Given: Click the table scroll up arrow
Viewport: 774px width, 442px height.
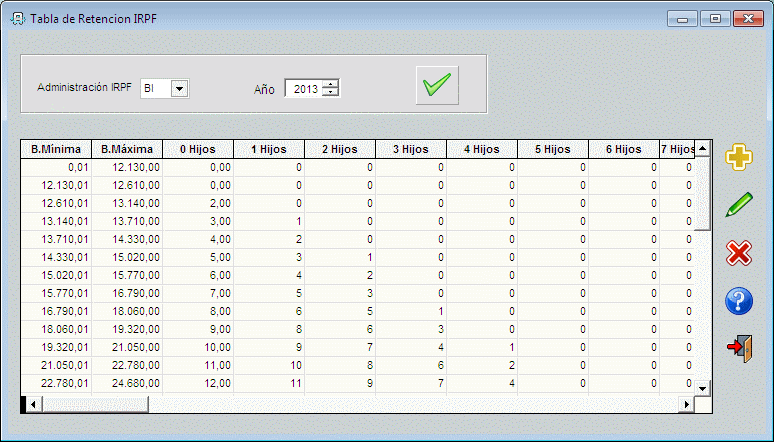Looking at the screenshot, I should pos(703,148).
